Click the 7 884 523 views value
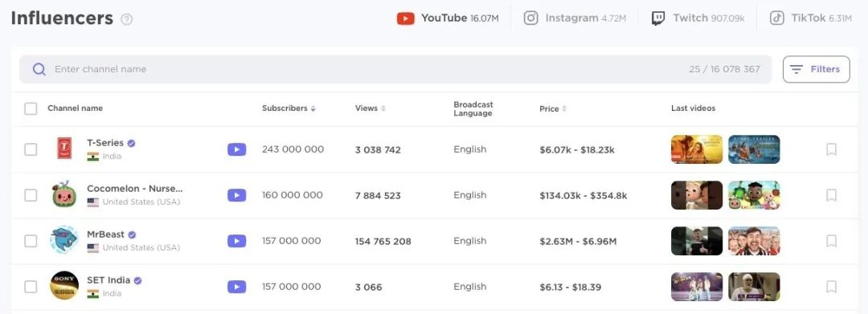The image size is (868, 314). [x=378, y=196]
